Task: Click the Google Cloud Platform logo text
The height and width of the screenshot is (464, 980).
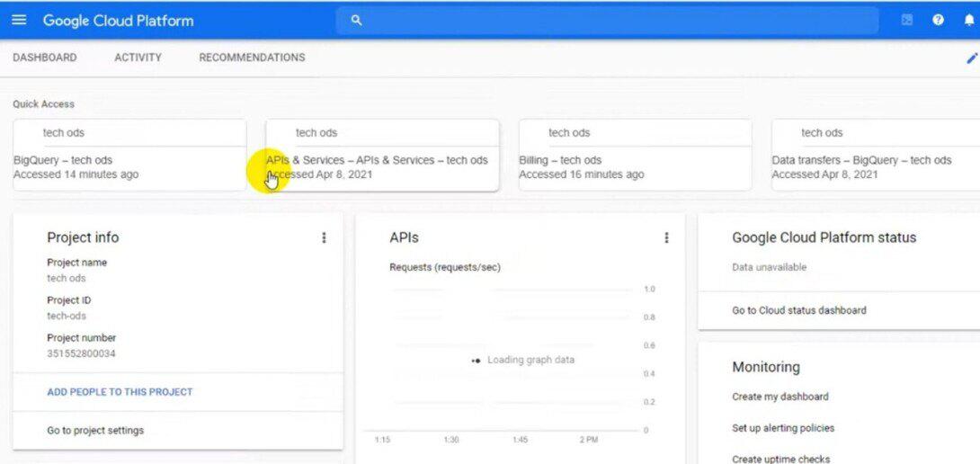Action: pos(118,21)
